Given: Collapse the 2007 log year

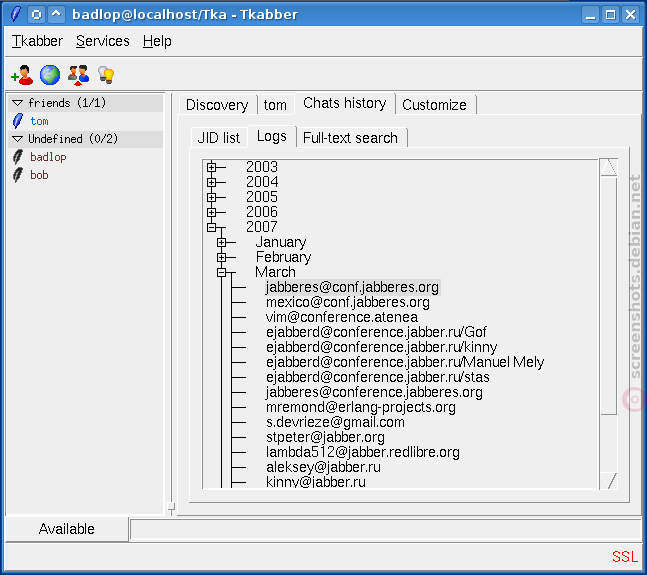Looking at the screenshot, I should coord(212,227).
